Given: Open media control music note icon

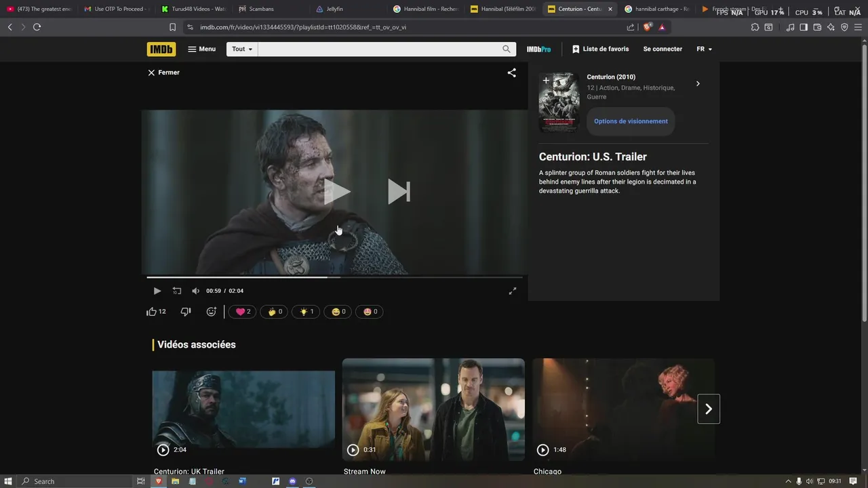Looking at the screenshot, I should pyautogui.click(x=790, y=27).
